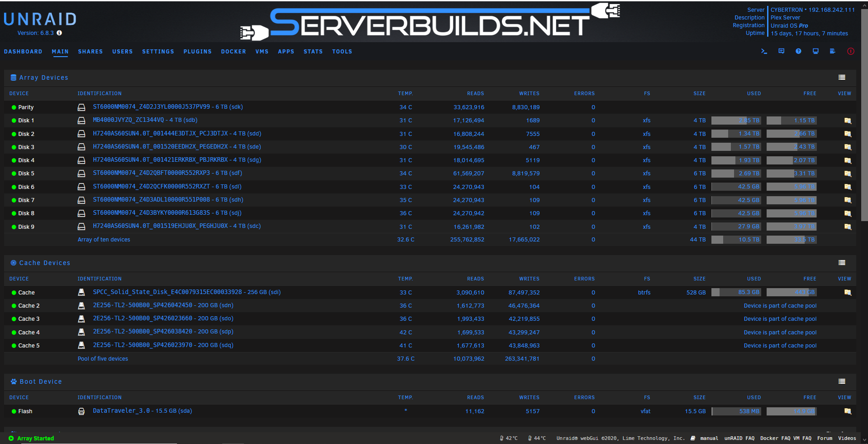The width and height of the screenshot is (868, 444).
Task: Click Disk 8 temperature 36 C
Action: tap(405, 213)
